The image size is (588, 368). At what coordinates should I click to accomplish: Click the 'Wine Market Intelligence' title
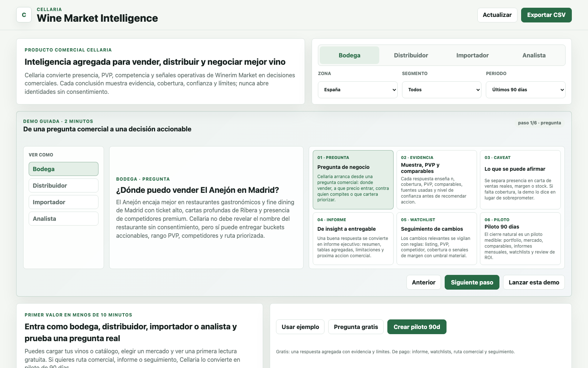coord(97,18)
